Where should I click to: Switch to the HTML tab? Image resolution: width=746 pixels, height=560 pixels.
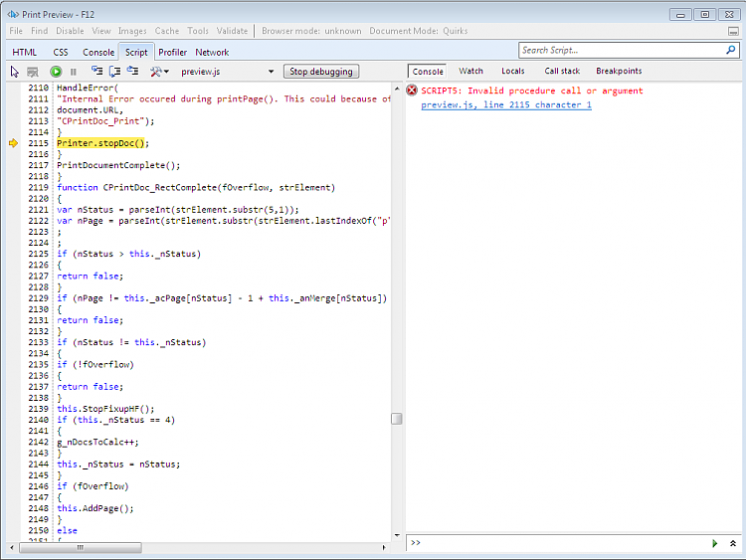click(25, 53)
